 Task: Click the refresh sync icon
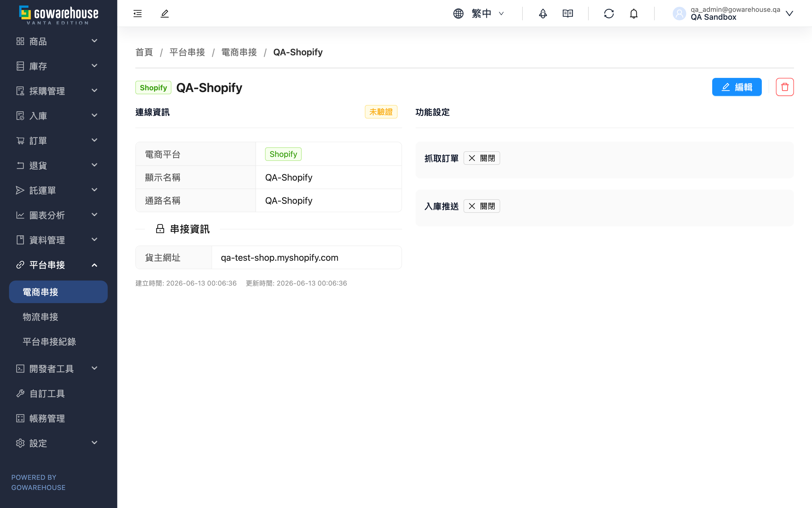coord(609,14)
